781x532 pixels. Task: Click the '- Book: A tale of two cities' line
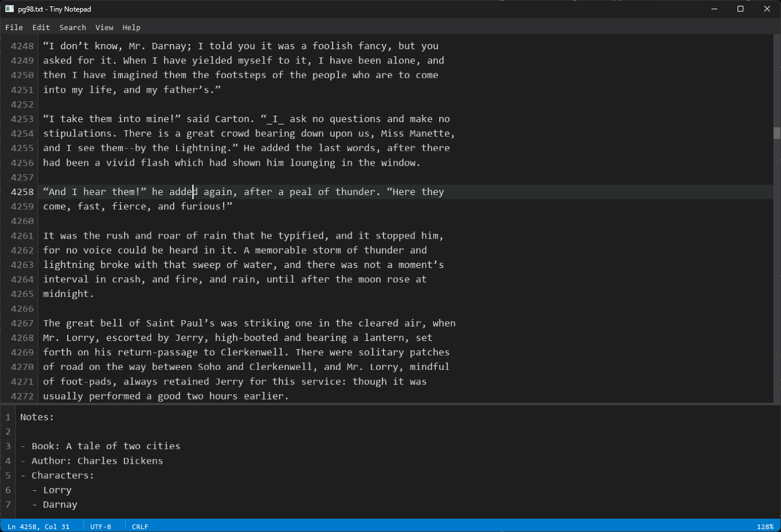100,446
